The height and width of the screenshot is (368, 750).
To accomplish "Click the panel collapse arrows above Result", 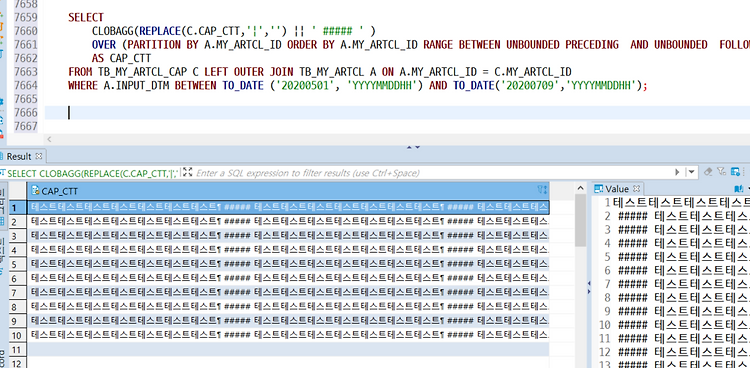I will [x=413, y=147].
